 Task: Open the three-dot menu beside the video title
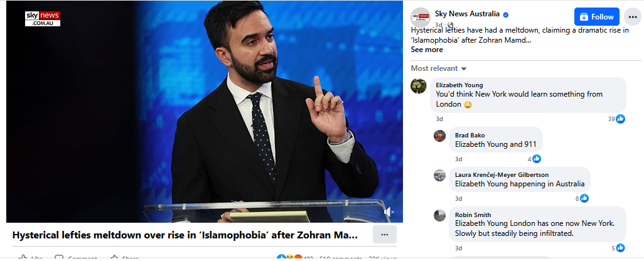point(384,235)
